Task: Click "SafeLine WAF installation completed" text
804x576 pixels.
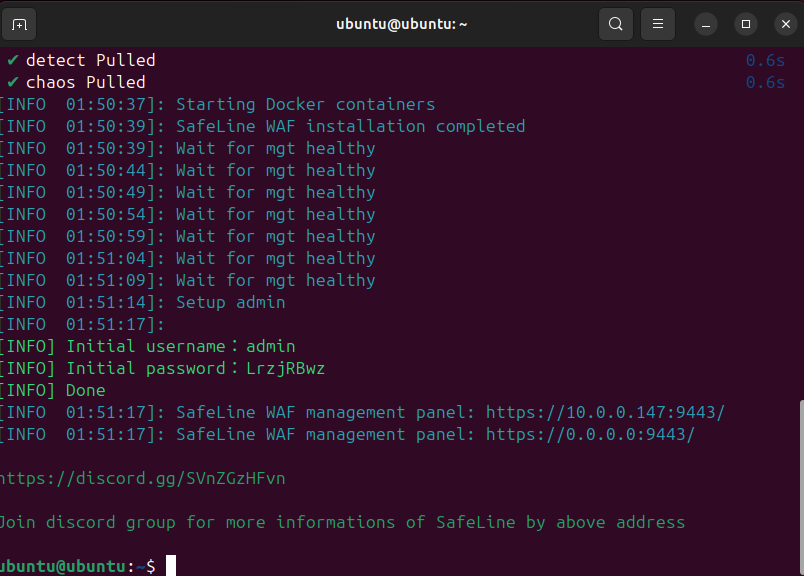Action: tap(351, 127)
